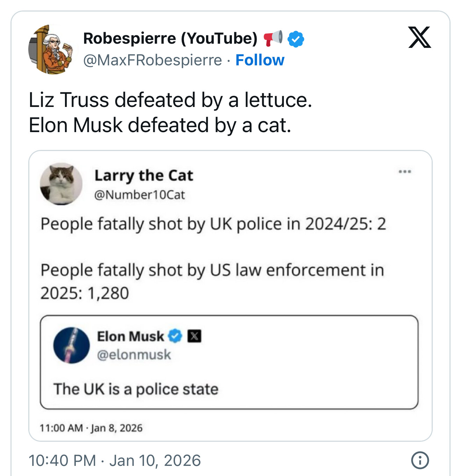Click "The UK is a police state" text
This screenshot has height=476, width=461.
point(136,389)
